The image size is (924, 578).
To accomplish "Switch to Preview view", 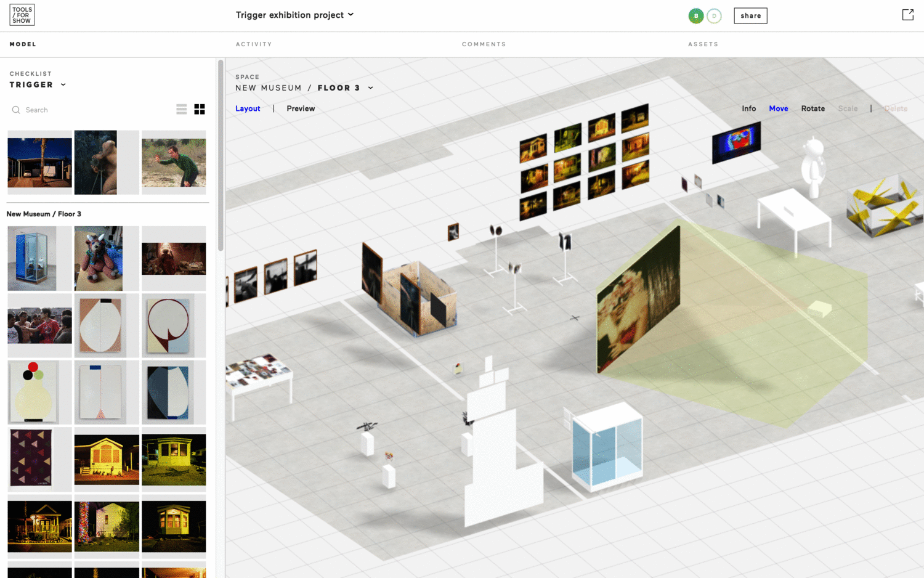I will (x=301, y=108).
